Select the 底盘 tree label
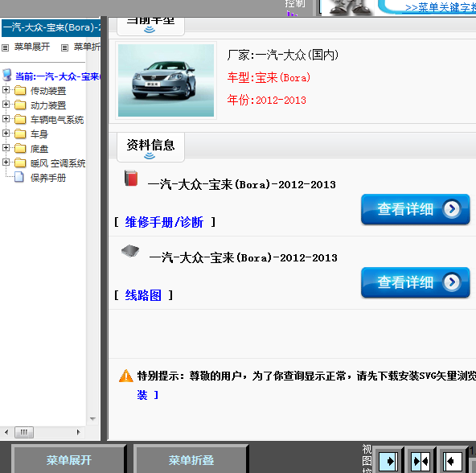The image size is (476, 473). point(39,149)
